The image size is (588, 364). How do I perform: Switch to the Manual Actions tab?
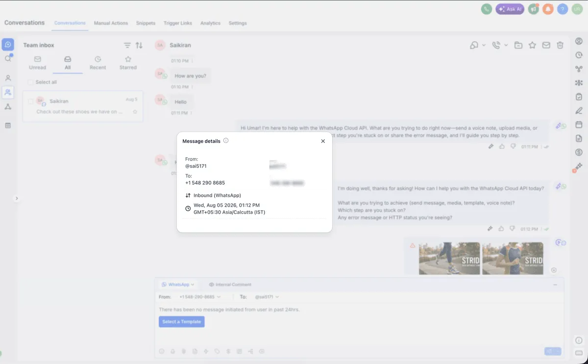pyautogui.click(x=111, y=23)
